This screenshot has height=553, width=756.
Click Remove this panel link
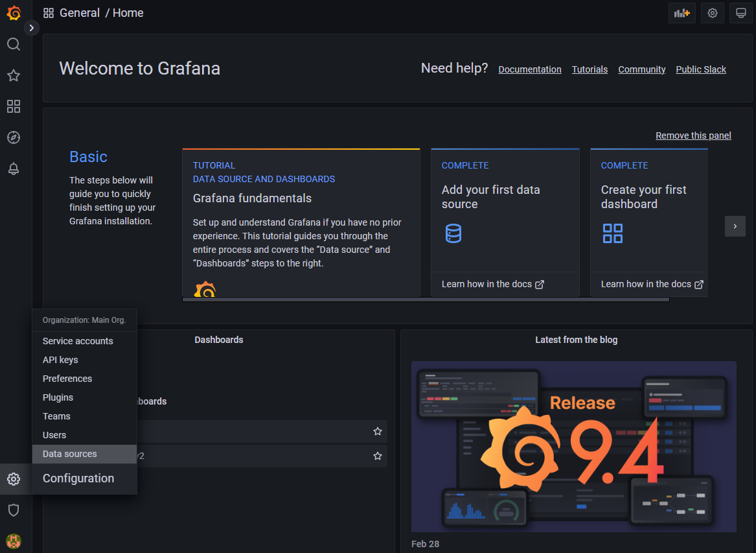[x=693, y=135]
